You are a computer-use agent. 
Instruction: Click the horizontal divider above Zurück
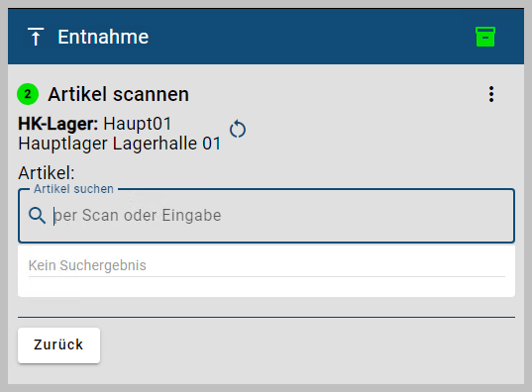(266, 318)
